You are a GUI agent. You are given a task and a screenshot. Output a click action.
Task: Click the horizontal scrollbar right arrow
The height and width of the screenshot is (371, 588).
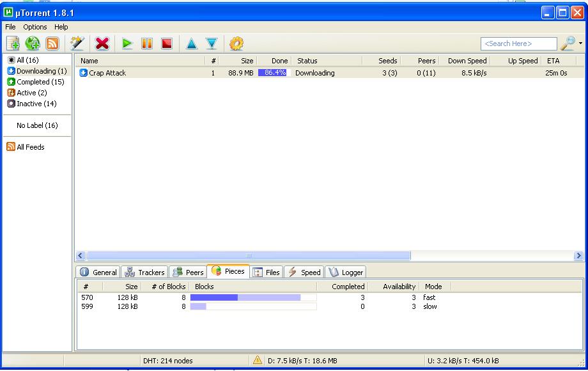tap(578, 255)
